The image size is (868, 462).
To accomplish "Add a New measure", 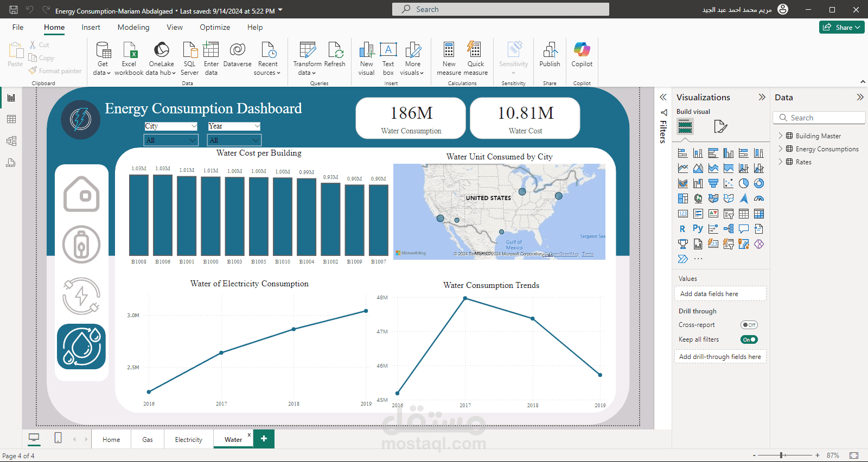I will [x=449, y=59].
